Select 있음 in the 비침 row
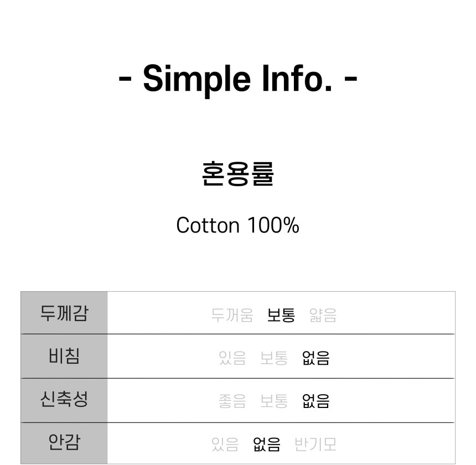The height and width of the screenshot is (465, 476). [232, 358]
